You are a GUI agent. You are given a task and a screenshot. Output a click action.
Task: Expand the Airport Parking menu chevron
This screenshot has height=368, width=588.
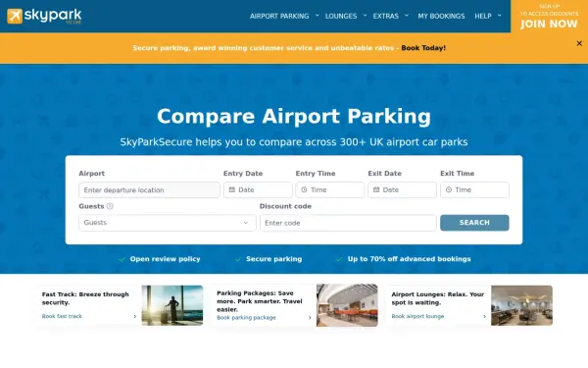point(318,16)
